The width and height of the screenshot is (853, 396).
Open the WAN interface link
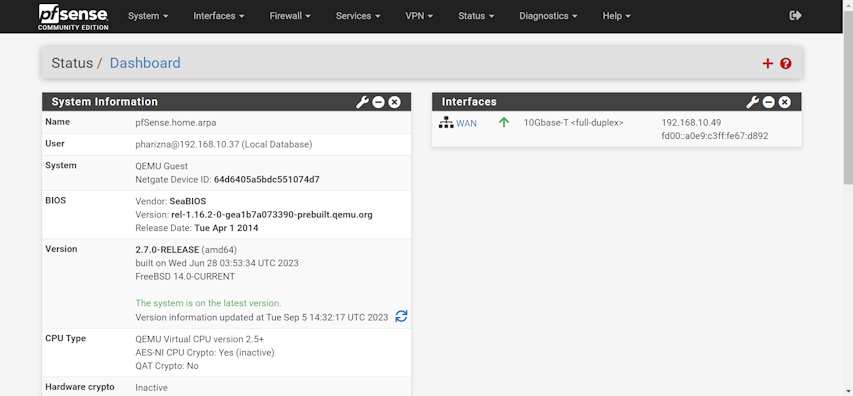pos(466,123)
